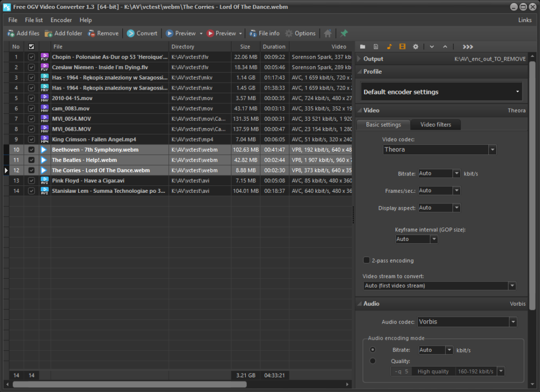Start conversion with the Convert button
Viewport: 540px width, 392px height.
pos(142,33)
